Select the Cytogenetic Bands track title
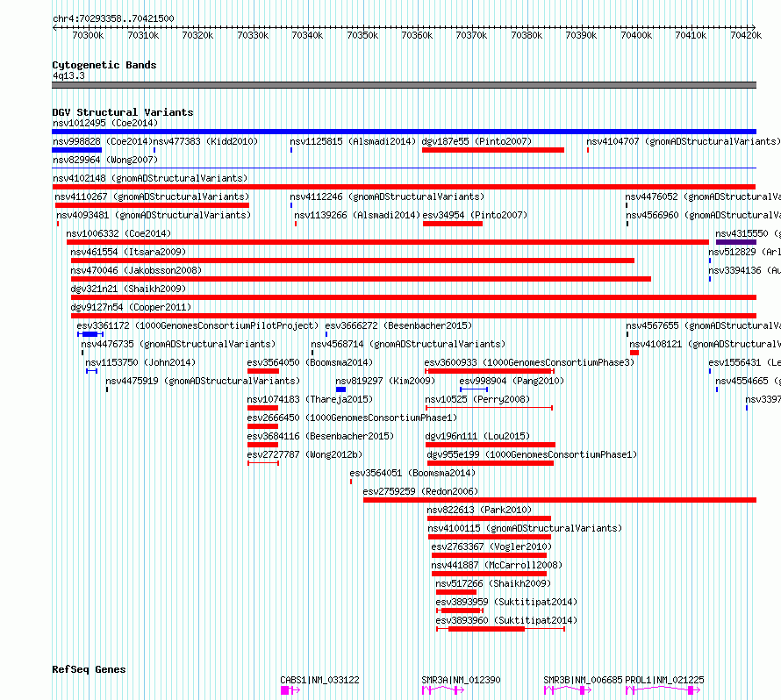 (104, 65)
